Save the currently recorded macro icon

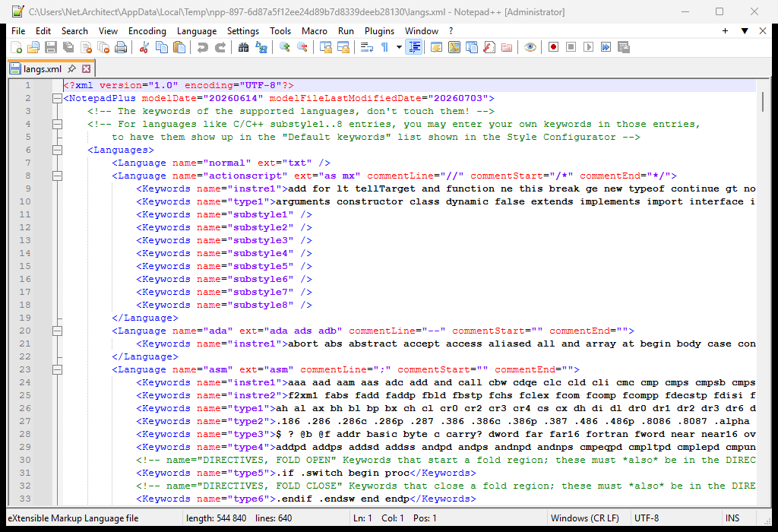(624, 47)
